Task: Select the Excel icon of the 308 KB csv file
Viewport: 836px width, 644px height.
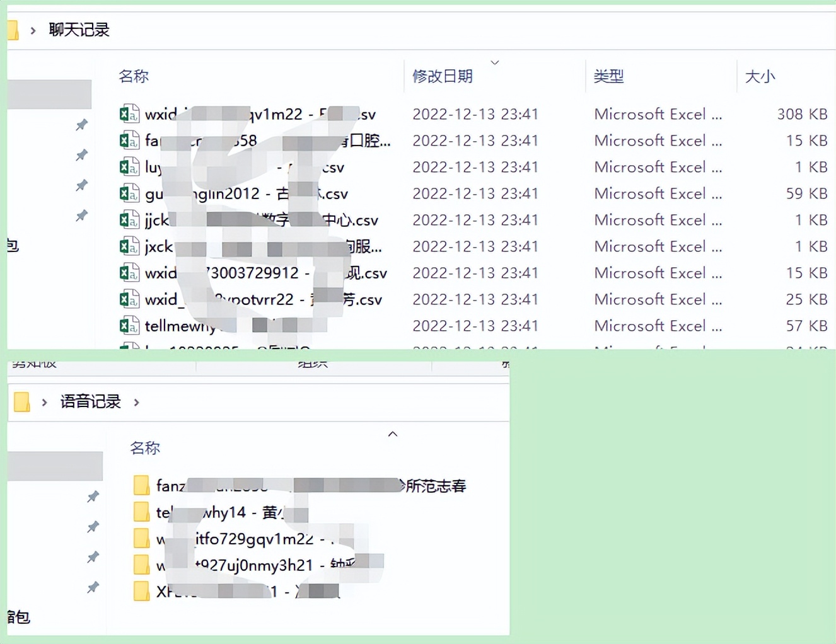Action: (x=129, y=113)
